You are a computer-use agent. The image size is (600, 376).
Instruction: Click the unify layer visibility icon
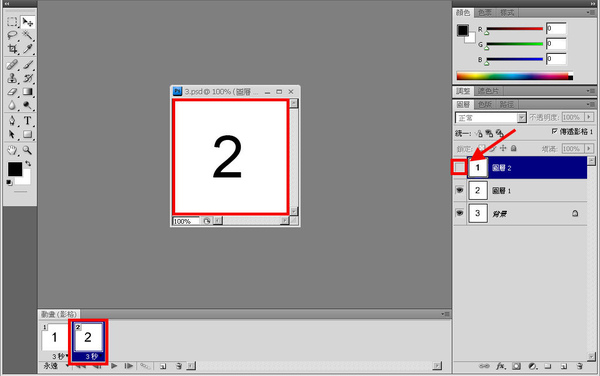[489, 133]
